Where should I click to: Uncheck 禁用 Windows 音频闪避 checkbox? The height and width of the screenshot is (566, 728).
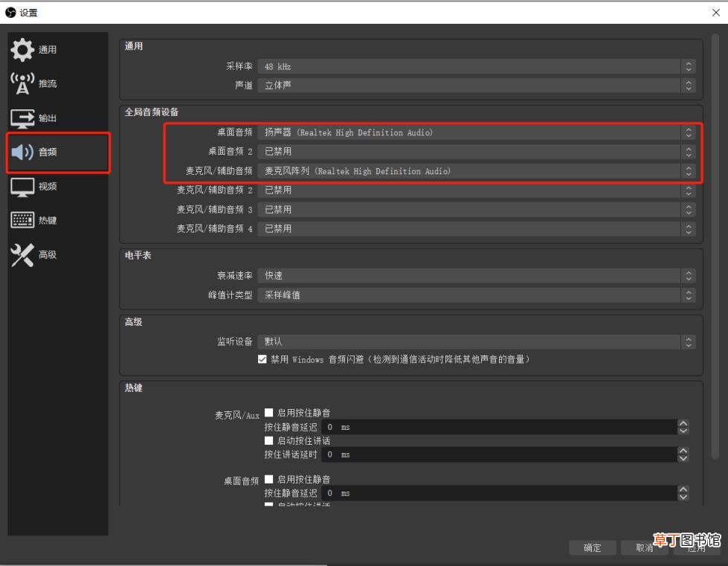coord(262,359)
